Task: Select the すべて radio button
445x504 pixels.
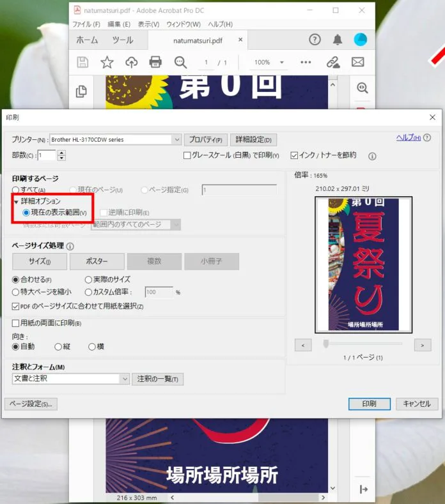Action: (15, 190)
